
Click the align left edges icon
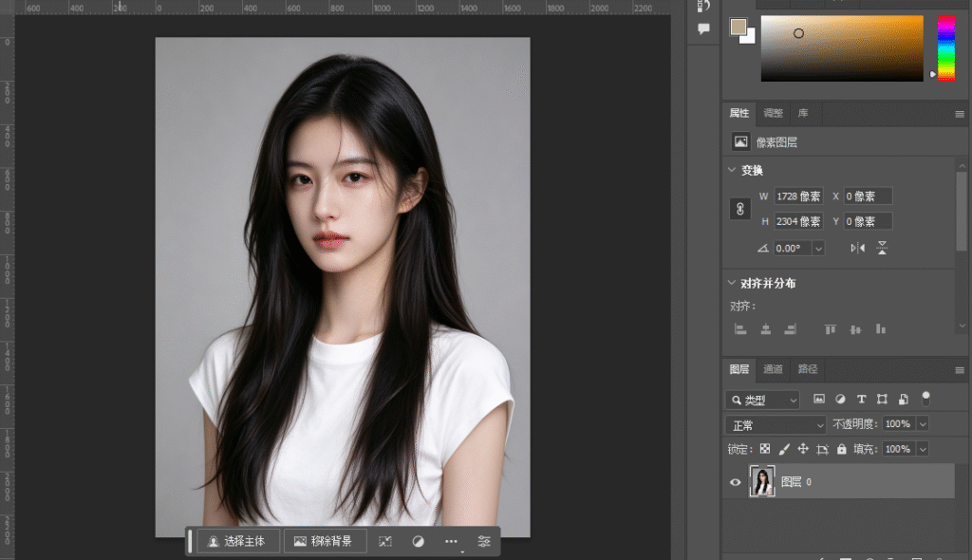[x=740, y=329]
